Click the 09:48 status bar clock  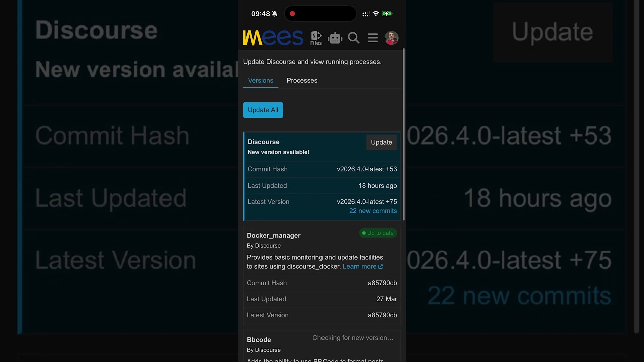coord(261,14)
